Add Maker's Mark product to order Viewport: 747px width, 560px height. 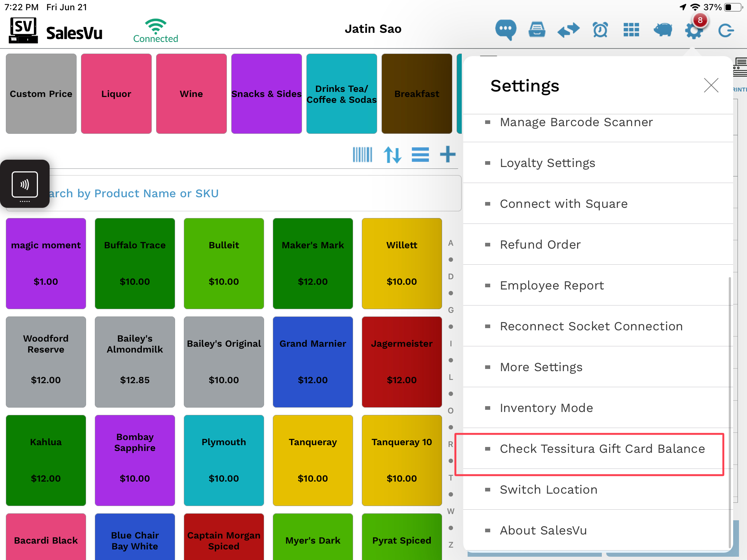(313, 263)
